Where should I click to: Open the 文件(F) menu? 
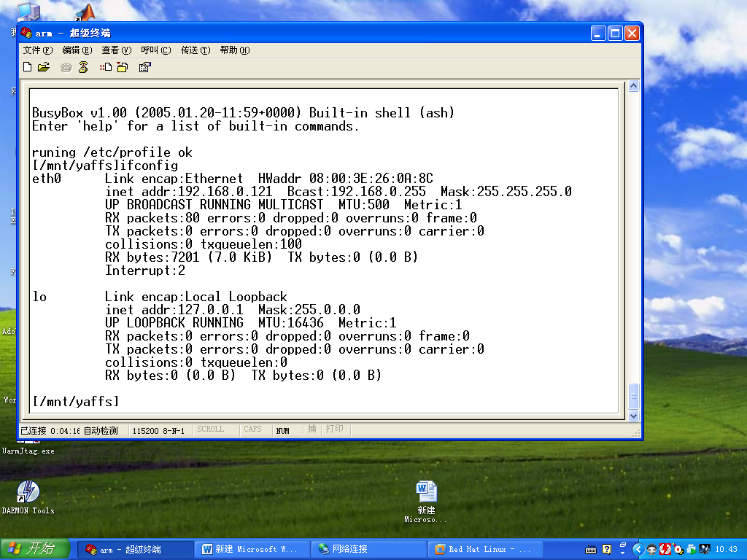38,50
